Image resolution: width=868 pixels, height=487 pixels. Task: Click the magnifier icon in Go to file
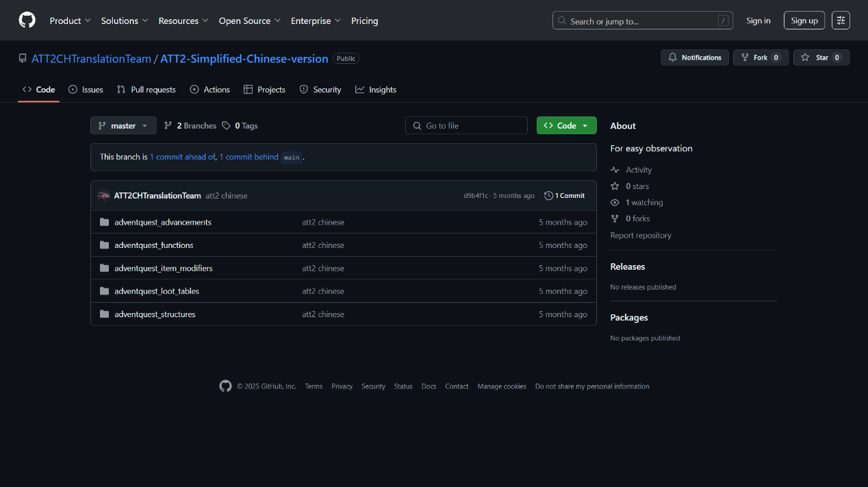[x=417, y=126]
